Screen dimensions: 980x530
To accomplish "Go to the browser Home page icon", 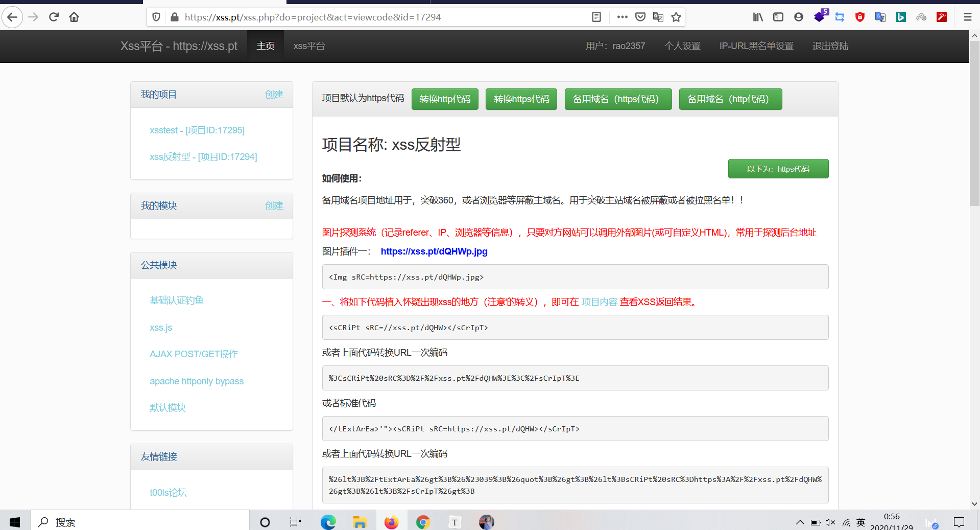I will tap(74, 17).
